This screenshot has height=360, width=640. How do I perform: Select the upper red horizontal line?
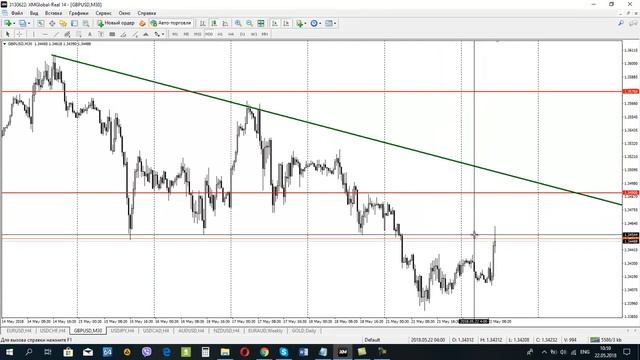[312, 91]
